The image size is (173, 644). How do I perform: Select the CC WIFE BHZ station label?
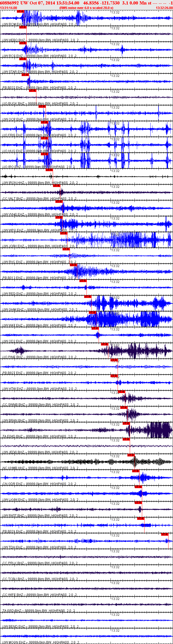13,595
